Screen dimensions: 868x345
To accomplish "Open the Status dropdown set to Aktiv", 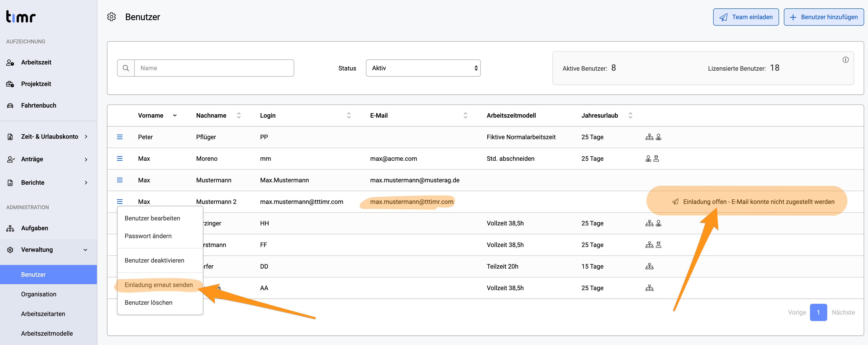I will [x=423, y=68].
